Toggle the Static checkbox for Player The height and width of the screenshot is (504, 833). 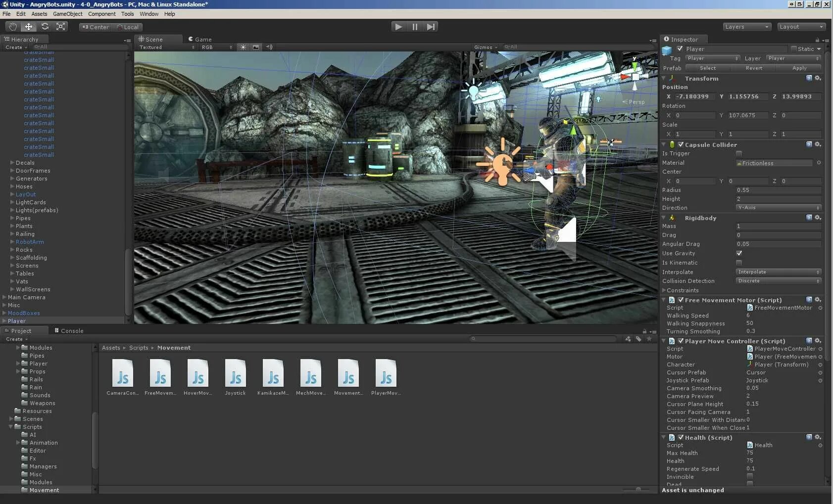pyautogui.click(x=794, y=49)
